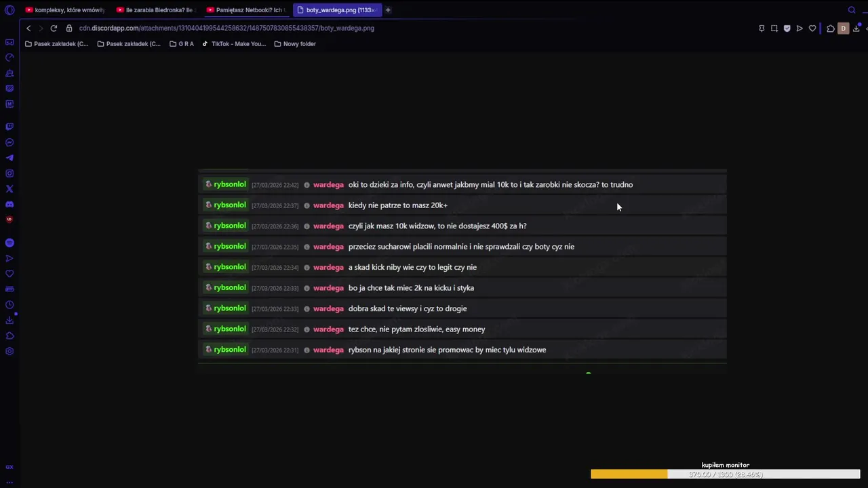Open History clock icon in sidebar

click(9, 305)
